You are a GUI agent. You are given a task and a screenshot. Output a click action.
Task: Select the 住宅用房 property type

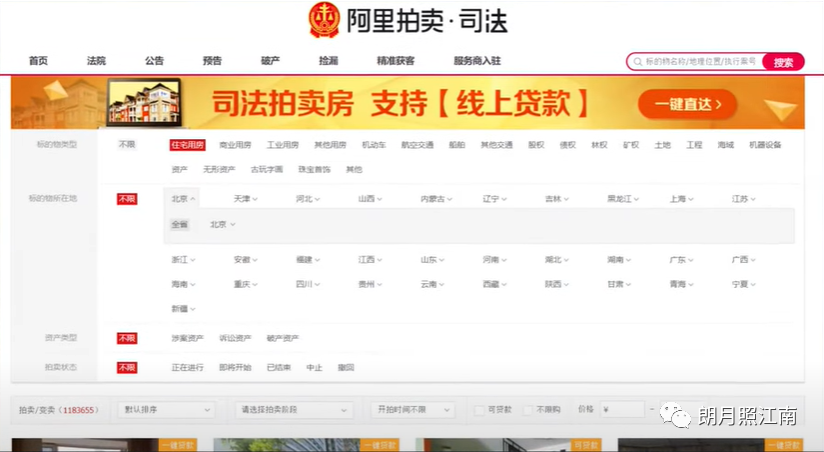pos(188,145)
